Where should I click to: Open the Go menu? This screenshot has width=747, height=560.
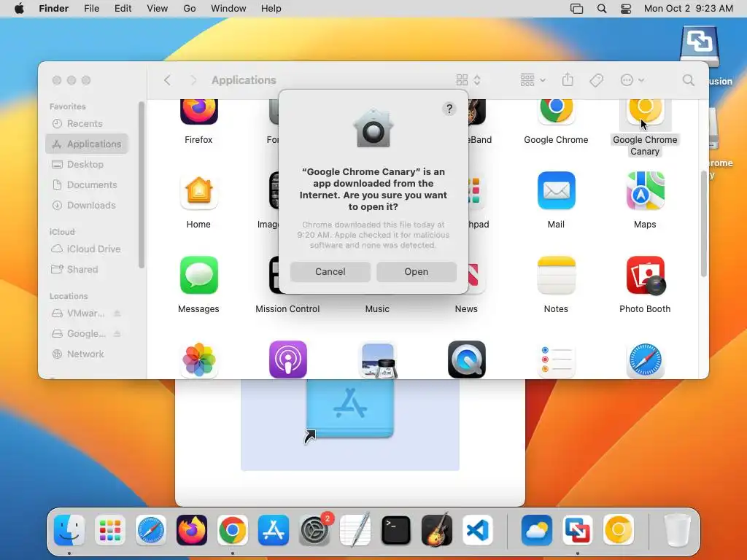point(190,9)
